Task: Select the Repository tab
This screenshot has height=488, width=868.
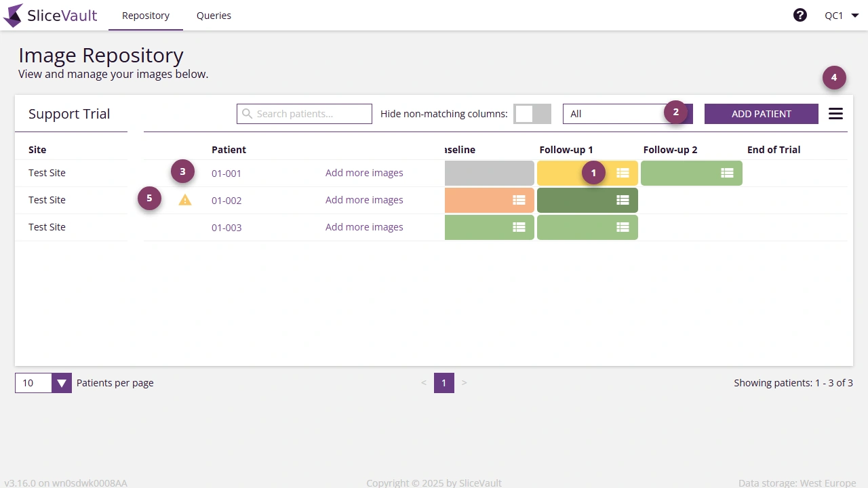Action: pos(145,15)
